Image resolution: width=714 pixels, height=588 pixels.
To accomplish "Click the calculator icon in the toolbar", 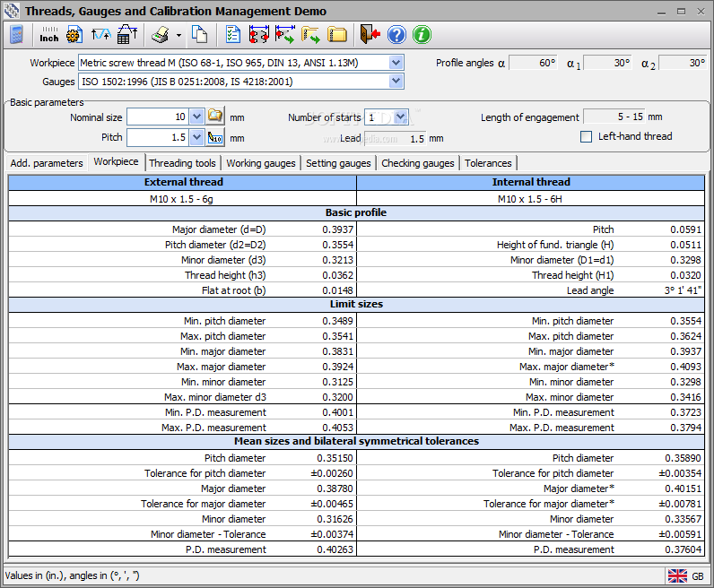I will click(x=16, y=35).
